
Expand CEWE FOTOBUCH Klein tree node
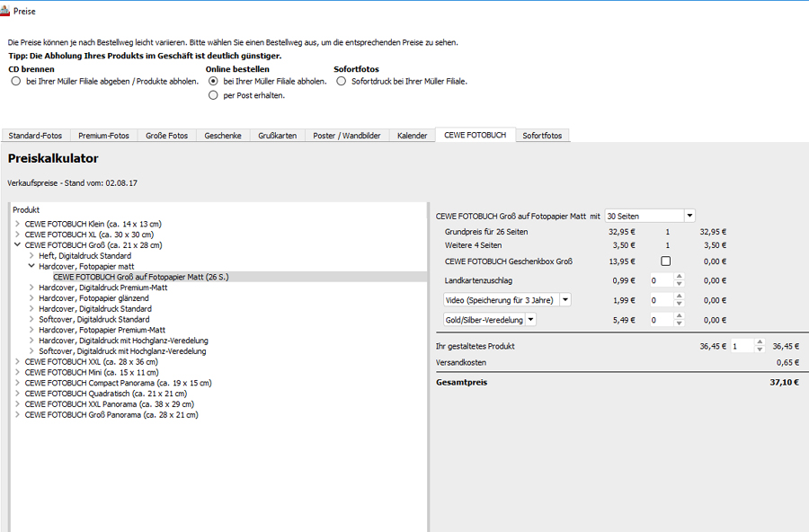click(x=18, y=224)
